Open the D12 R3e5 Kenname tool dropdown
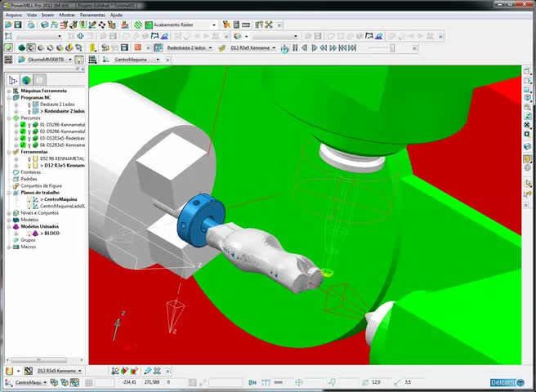536x392 pixels. [x=274, y=48]
